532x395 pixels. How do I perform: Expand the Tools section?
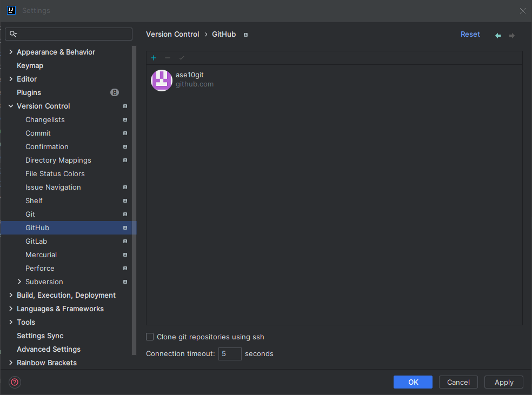[10, 322]
